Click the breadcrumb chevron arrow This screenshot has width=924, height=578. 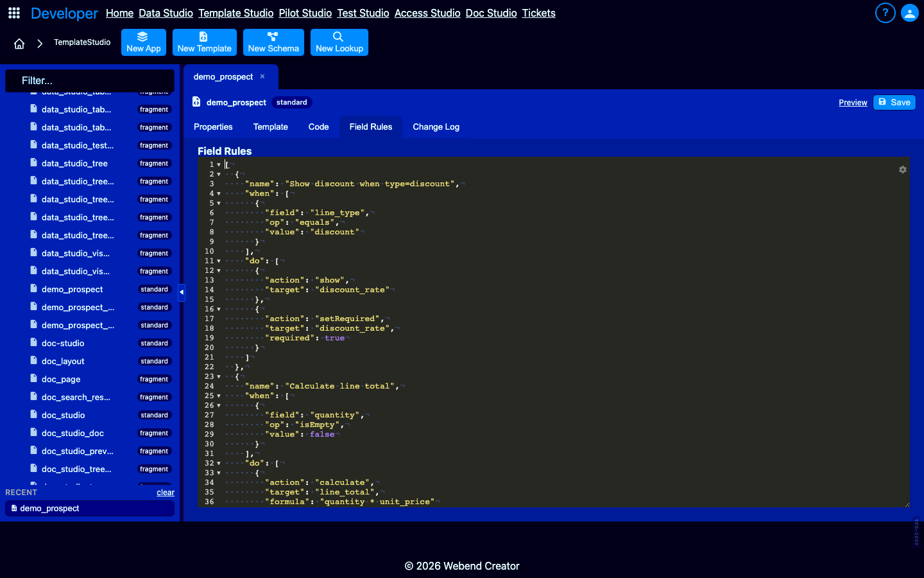[x=40, y=44]
